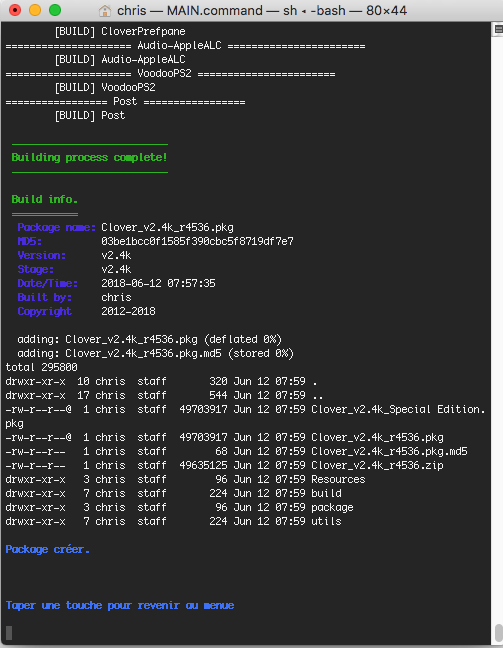Click the 'package' directory name

[x=332, y=507]
